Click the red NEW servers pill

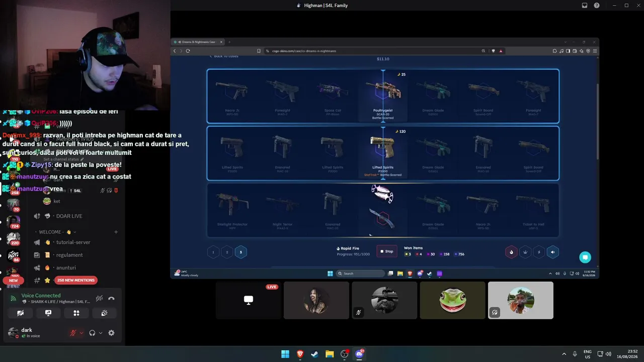pos(13,281)
